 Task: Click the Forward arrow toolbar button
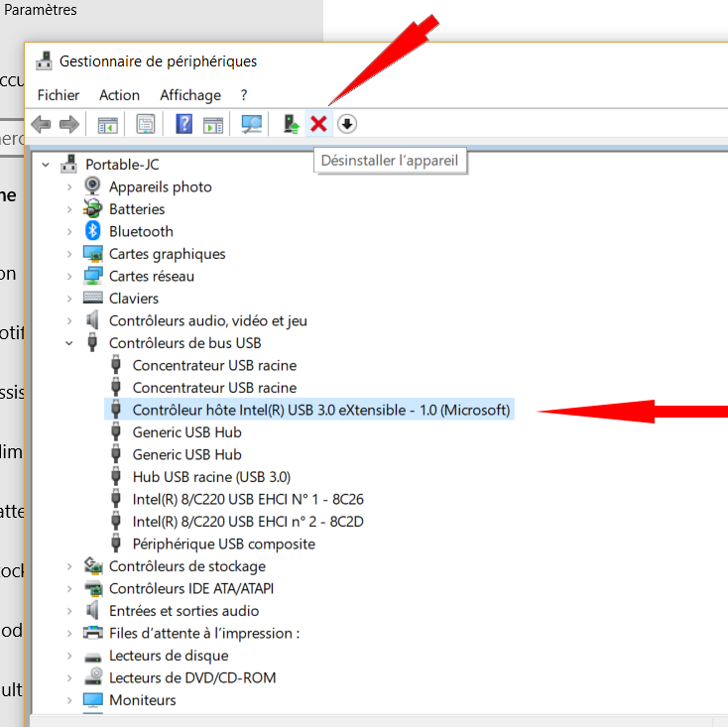point(69,124)
